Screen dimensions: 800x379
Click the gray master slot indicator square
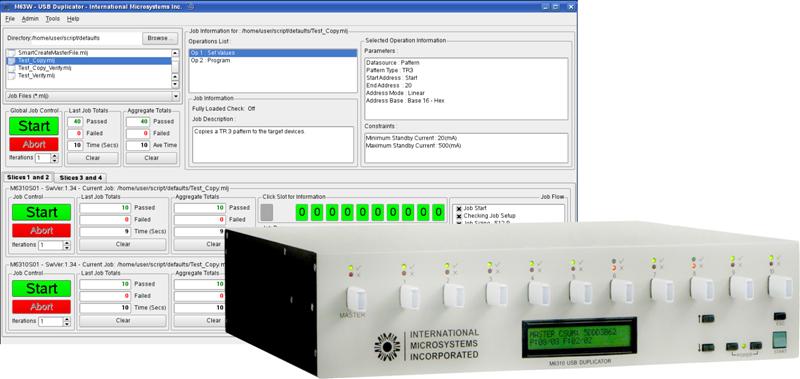(x=267, y=212)
